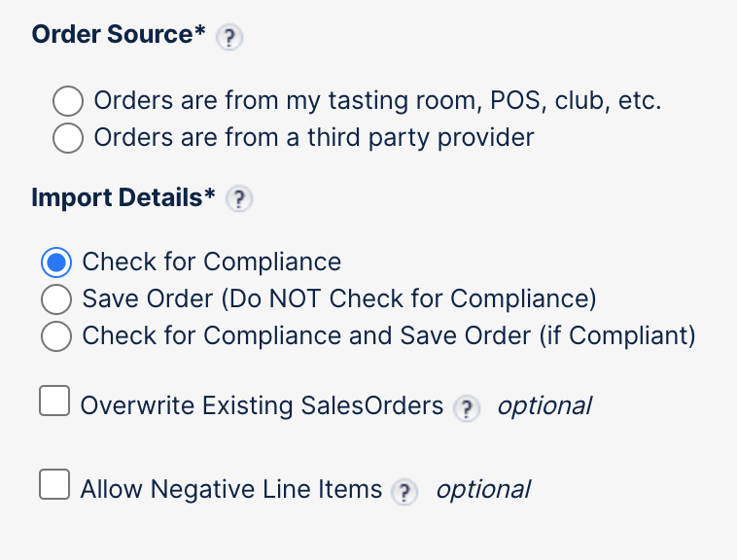Click 'Save Order (Do NOT Check for Compliance)' text
The image size is (737, 560).
pyautogui.click(x=339, y=298)
